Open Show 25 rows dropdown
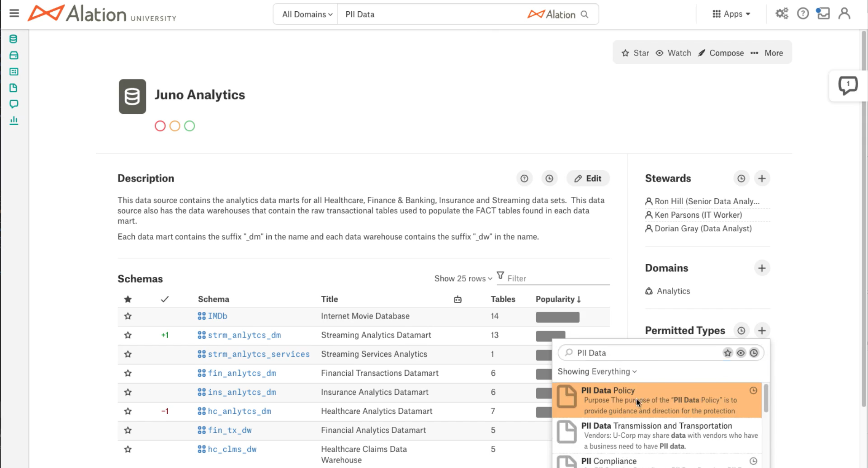This screenshot has height=468, width=868. (x=463, y=278)
